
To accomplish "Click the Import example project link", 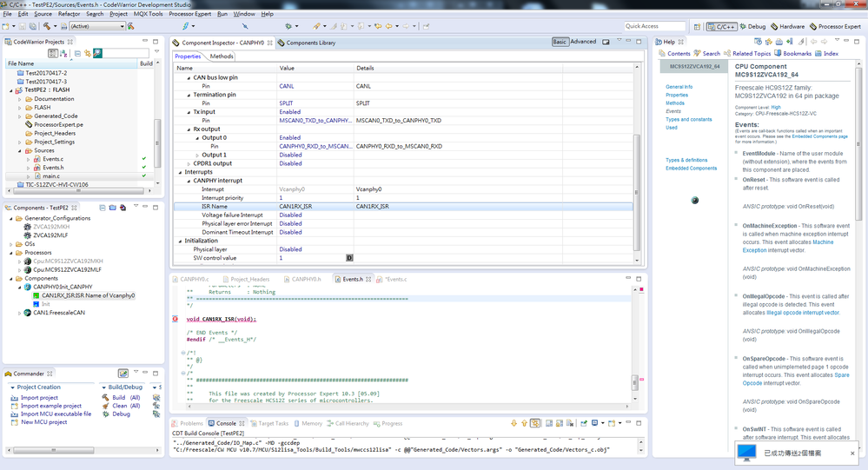I will click(x=50, y=406).
